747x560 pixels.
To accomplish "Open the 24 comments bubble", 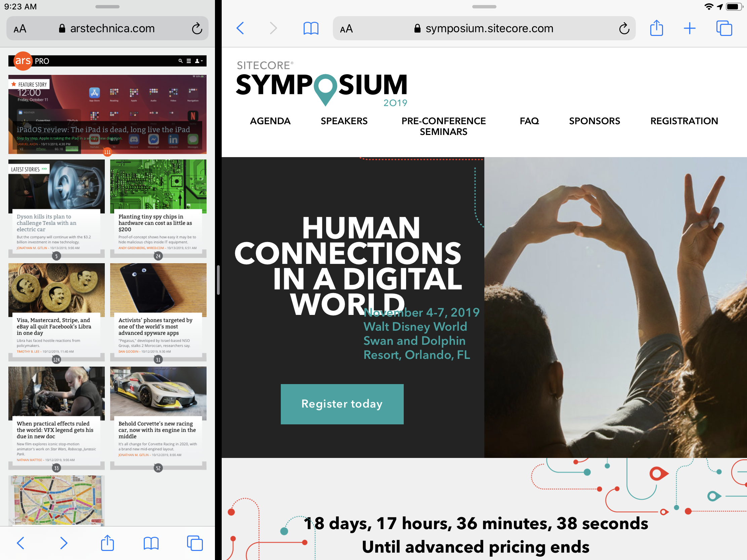I will coord(158,256).
